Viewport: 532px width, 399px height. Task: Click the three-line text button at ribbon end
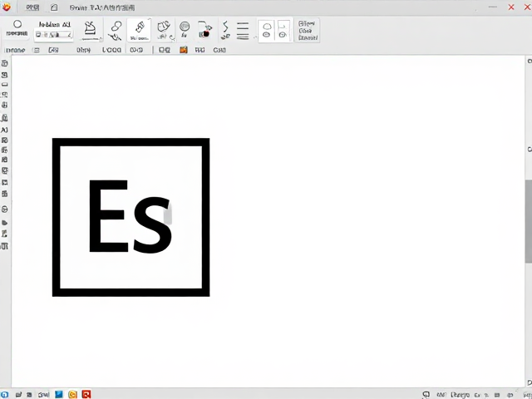tap(308, 31)
